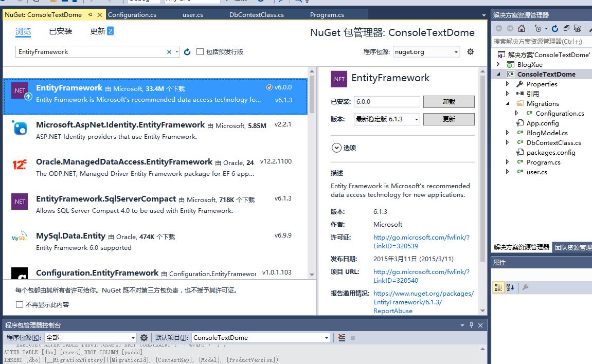
Task: Refresh the Solution Explorer tree
Action: click(555, 28)
